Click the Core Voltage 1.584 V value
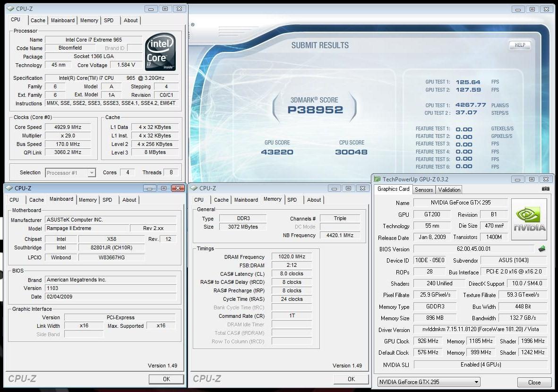 pos(126,65)
